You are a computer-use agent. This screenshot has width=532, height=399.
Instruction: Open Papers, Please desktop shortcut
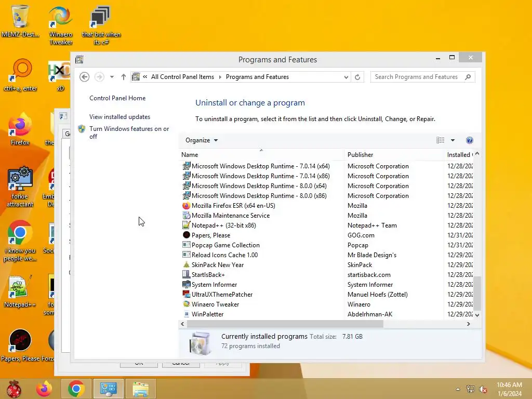[20, 345]
